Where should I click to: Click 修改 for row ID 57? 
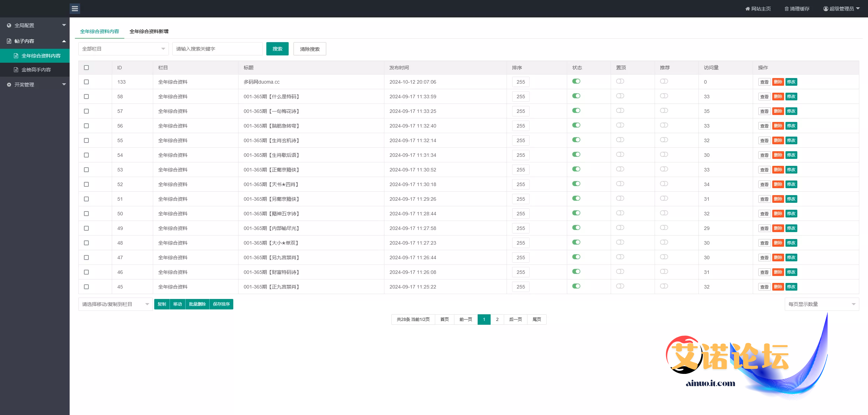(791, 111)
